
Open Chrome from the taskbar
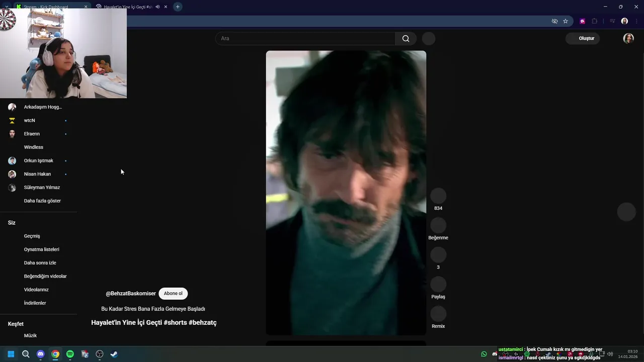[x=55, y=354]
